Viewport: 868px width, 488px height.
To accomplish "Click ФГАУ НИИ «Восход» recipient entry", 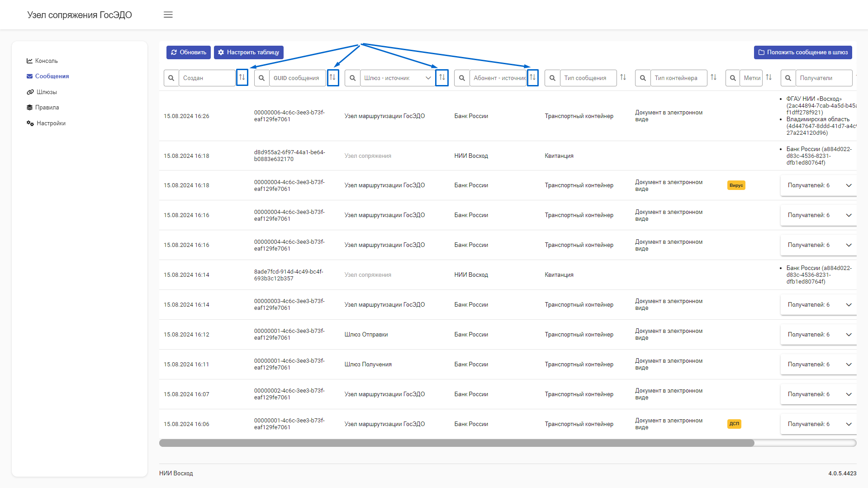I will [821, 105].
